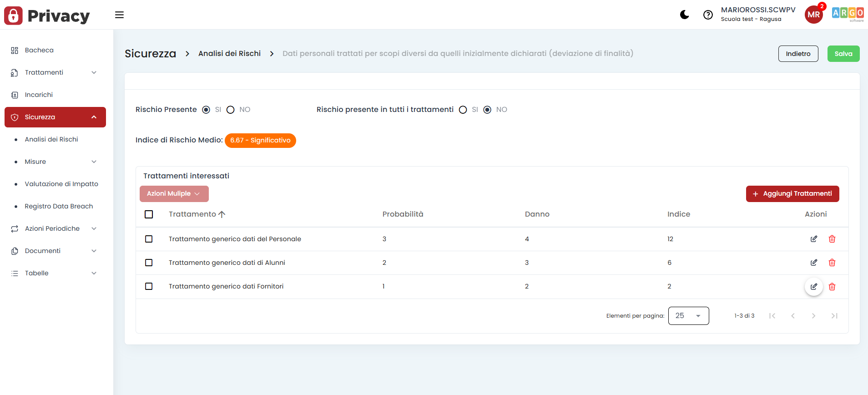Open the Azioni Multiple dropdown
Screen dimensions: 868x395
click(x=174, y=194)
